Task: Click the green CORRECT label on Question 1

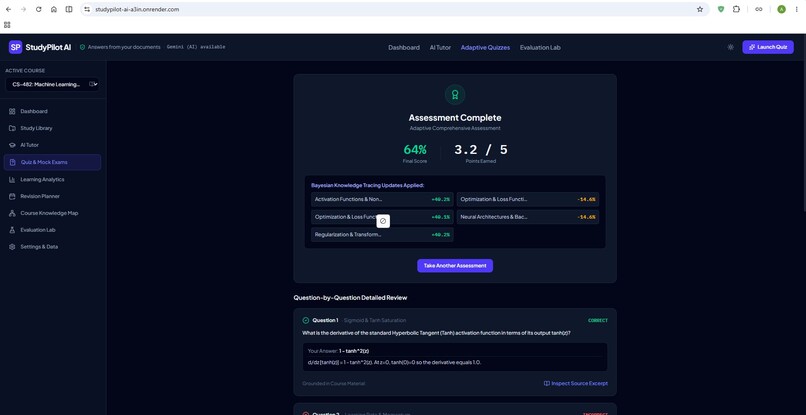Action: pyautogui.click(x=598, y=320)
